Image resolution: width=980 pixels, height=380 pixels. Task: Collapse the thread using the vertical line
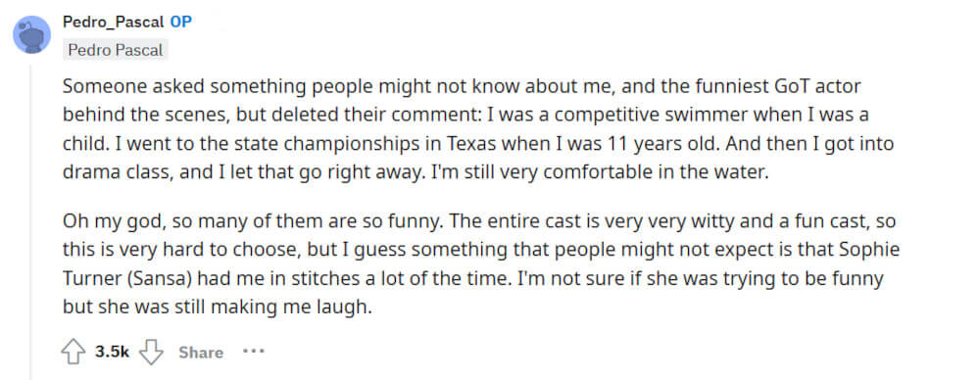[31, 218]
